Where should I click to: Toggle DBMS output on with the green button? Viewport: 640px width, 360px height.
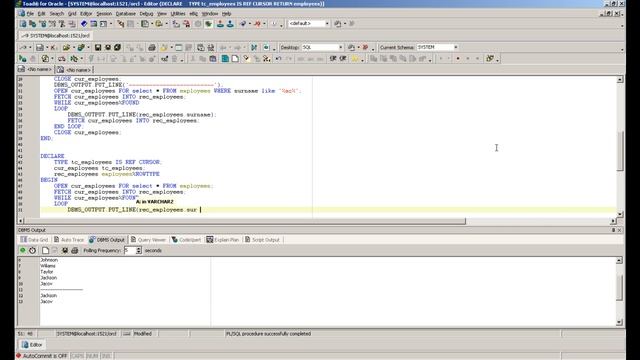click(x=22, y=250)
